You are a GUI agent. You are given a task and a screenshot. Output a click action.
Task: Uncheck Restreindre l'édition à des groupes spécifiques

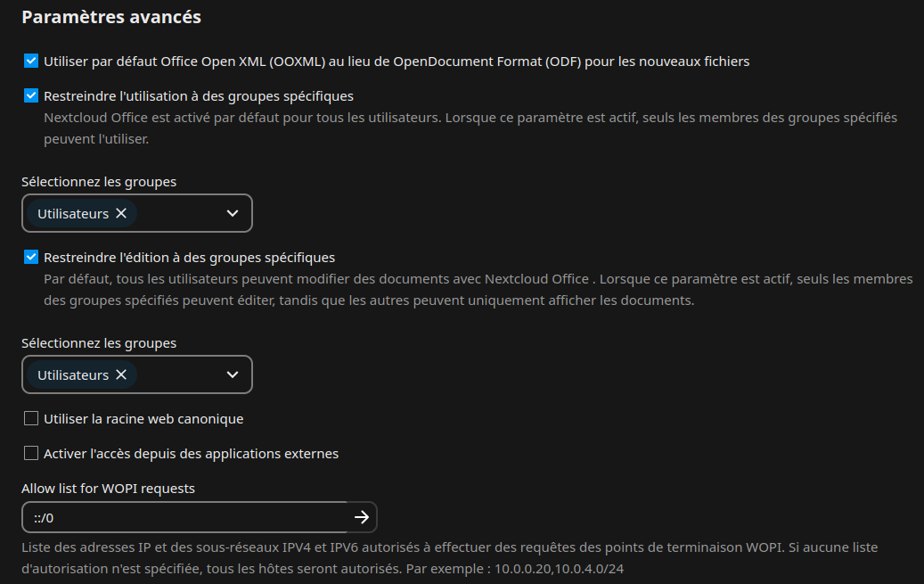click(31, 258)
